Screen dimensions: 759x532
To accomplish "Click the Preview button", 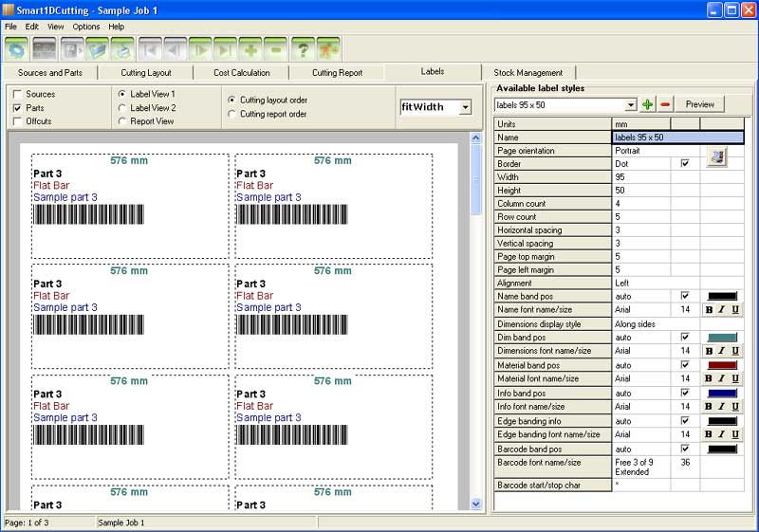I will click(x=700, y=104).
